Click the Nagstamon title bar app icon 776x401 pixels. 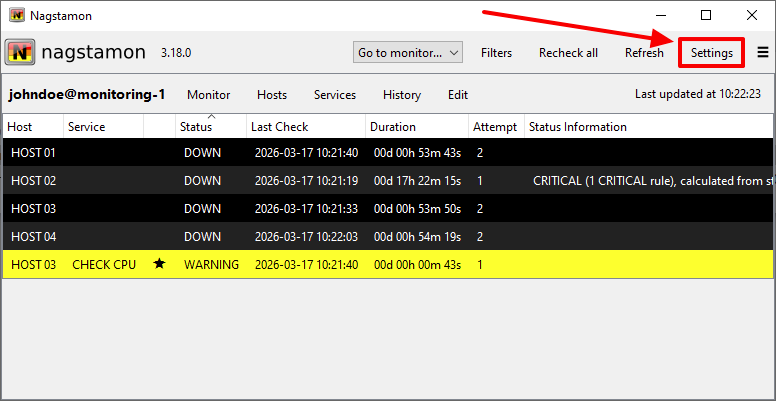17,16
